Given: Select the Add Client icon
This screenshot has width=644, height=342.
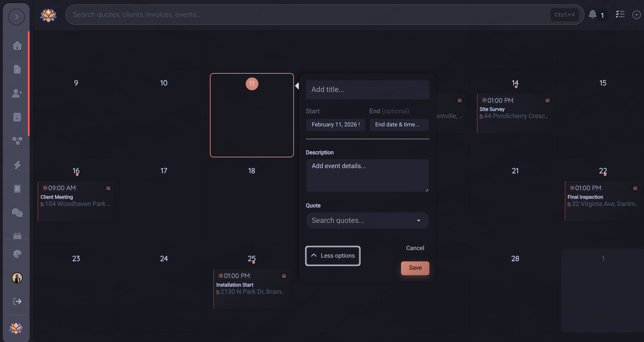Looking at the screenshot, I should (x=17, y=93).
